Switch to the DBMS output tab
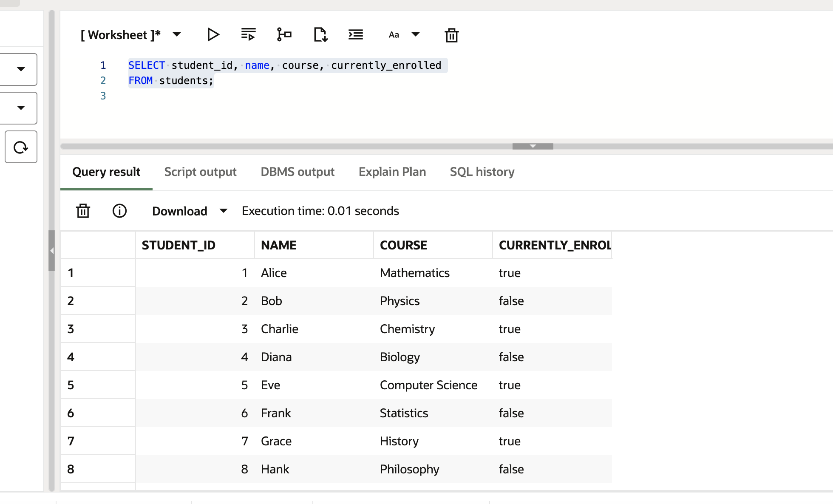Viewport: 833px width, 504px height. click(297, 172)
